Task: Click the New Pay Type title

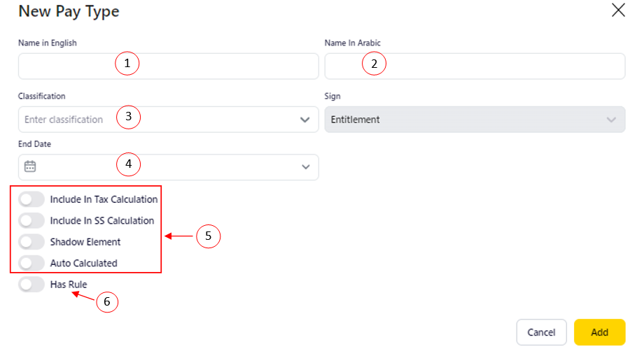Action: click(69, 11)
